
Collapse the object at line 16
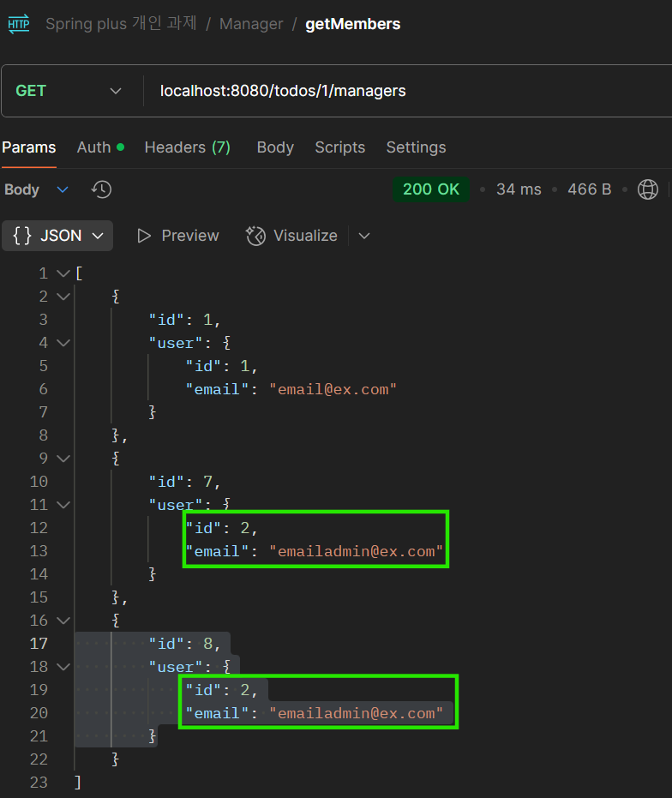pos(63,620)
